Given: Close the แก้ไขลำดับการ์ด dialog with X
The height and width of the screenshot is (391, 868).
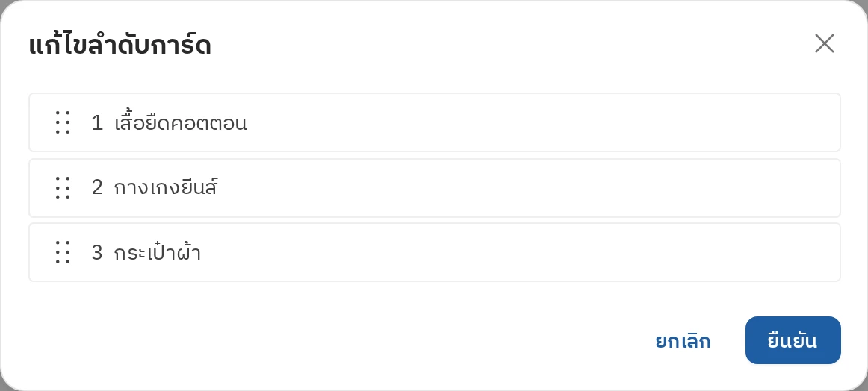Looking at the screenshot, I should [824, 43].
